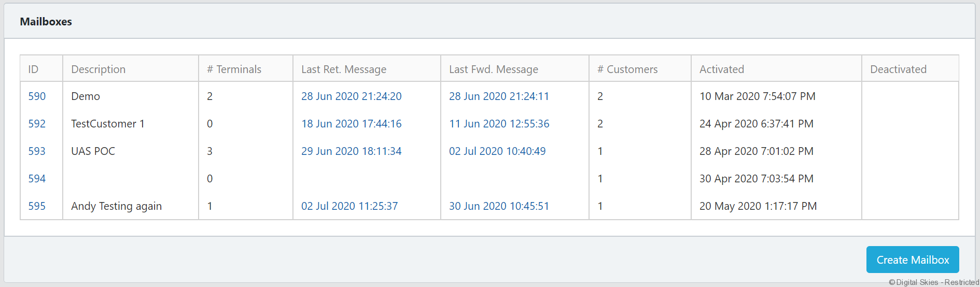Open the 30 Jun 2020 10:45:51 message
This screenshot has width=980, height=287.
coord(498,206)
